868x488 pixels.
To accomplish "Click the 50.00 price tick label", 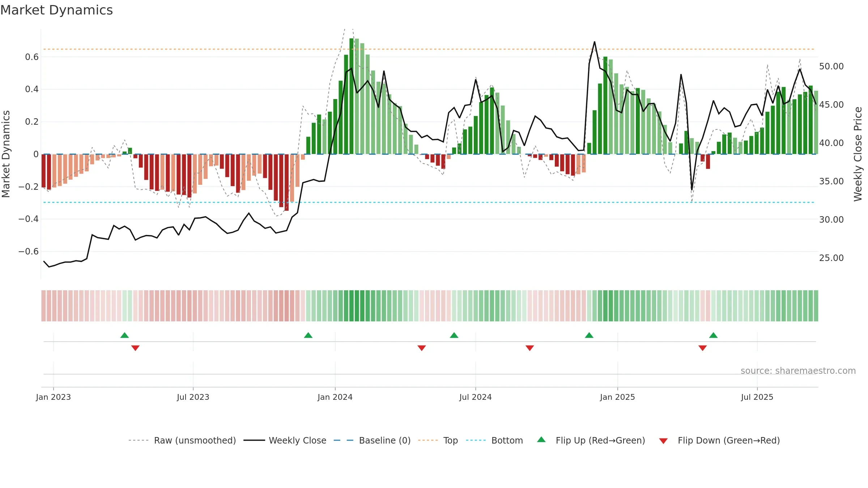I will click(x=831, y=67).
